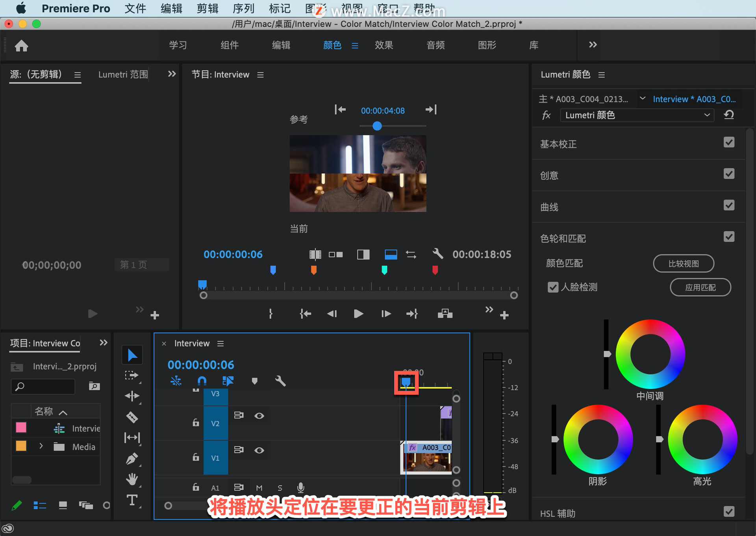Click Find from query bin icon
This screenshot has height=536, width=756.
pos(94,386)
